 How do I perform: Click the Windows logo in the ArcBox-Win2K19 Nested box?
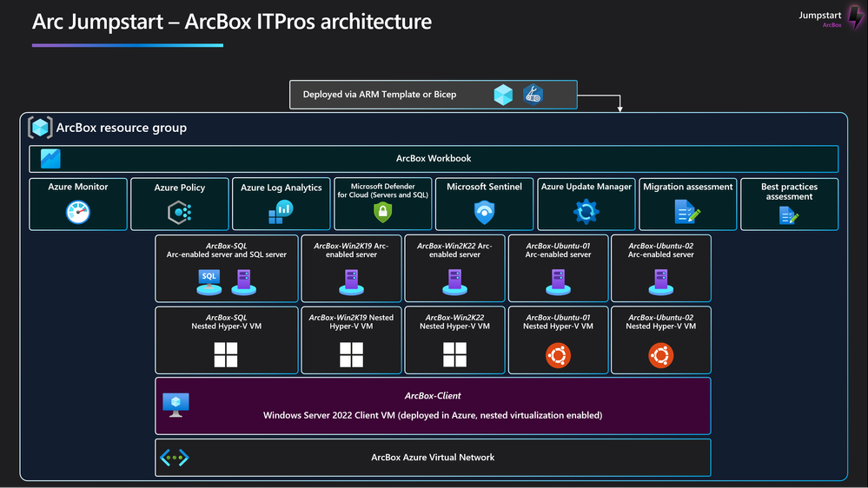352,354
